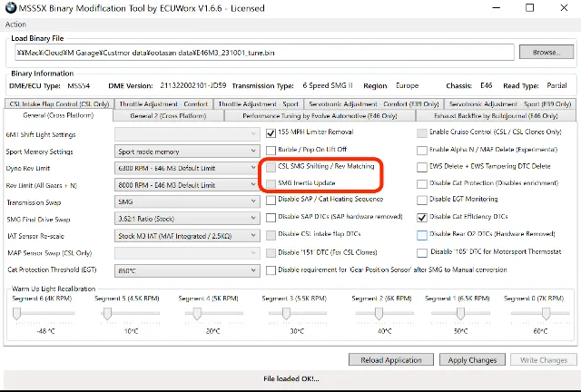Expand Cat Protection Threshold (EGT) dropdown
581x392 pixels.
click(187, 270)
